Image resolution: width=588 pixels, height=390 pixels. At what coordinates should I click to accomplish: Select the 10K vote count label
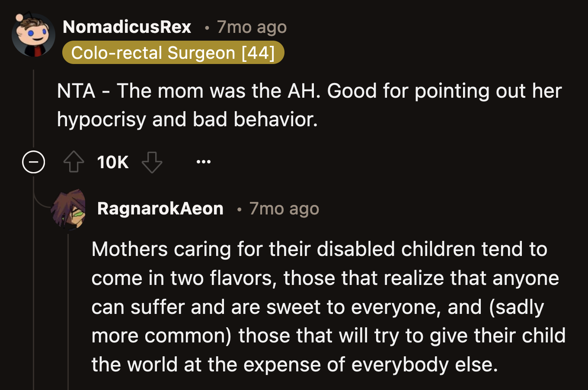[x=112, y=162]
